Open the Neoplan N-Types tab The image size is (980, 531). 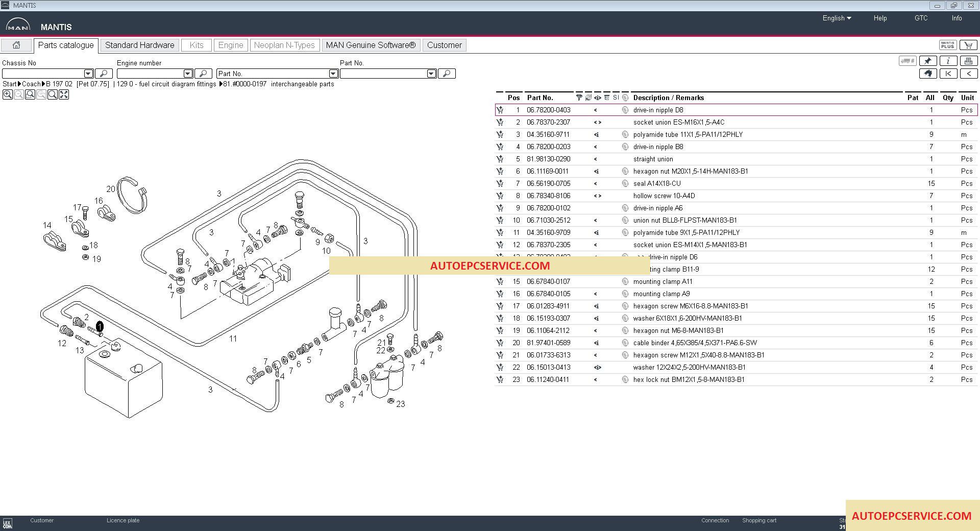click(x=284, y=45)
